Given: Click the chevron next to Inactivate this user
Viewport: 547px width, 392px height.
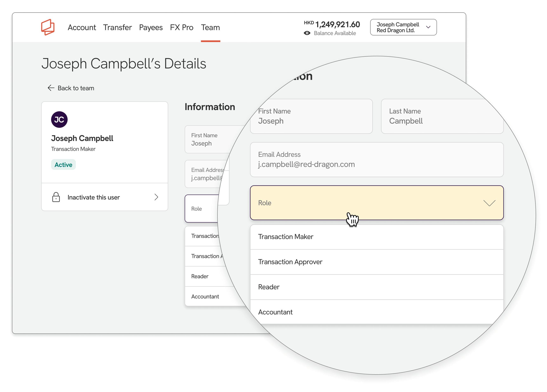Looking at the screenshot, I should tap(156, 197).
